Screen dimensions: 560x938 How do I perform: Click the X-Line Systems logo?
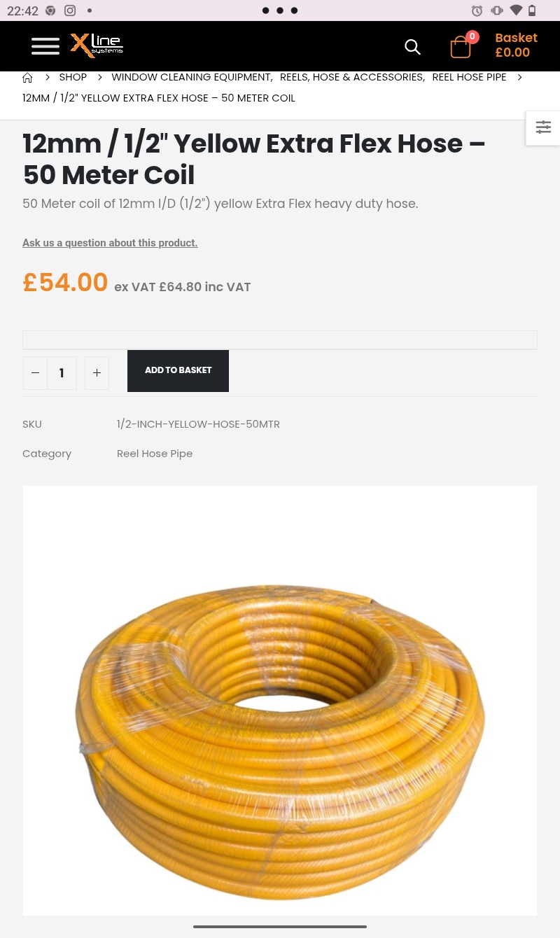tap(97, 45)
